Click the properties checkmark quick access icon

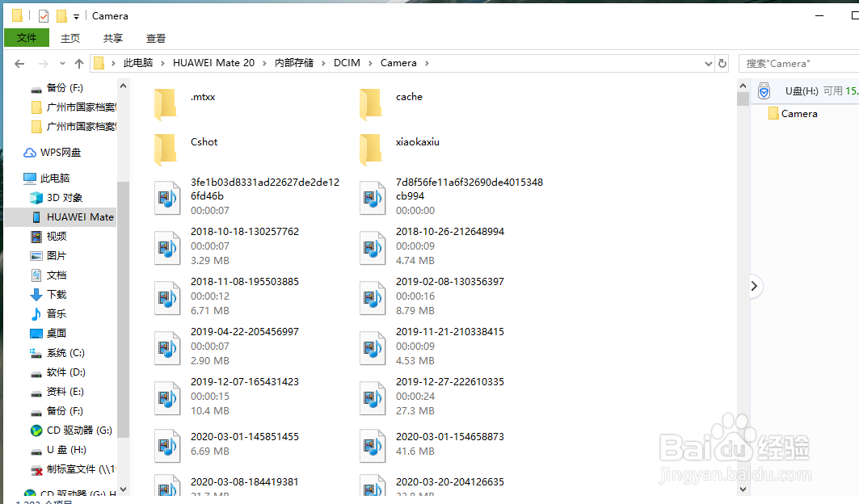tap(44, 16)
